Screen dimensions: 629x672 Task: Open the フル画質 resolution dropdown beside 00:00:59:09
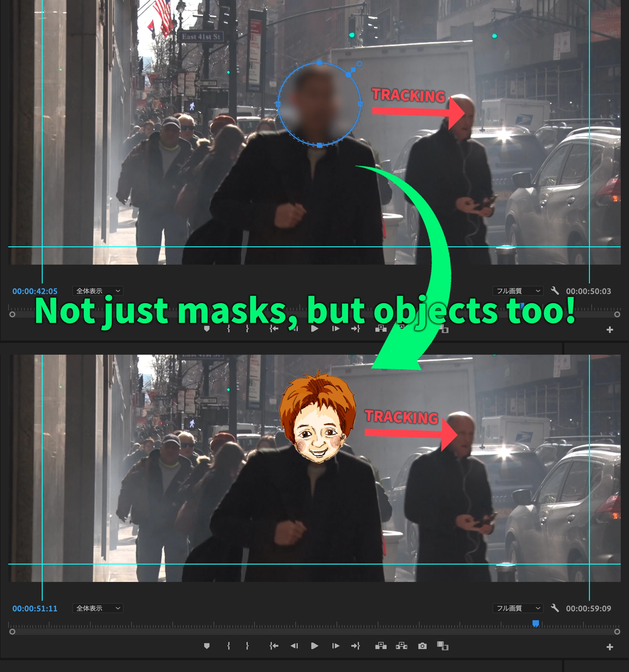point(517,608)
